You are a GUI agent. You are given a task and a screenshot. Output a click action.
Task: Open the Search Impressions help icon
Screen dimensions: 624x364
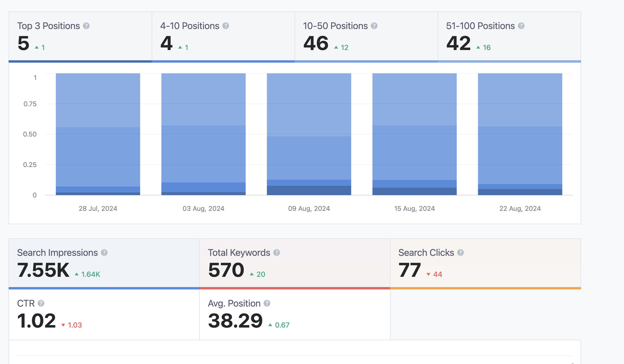pos(104,253)
